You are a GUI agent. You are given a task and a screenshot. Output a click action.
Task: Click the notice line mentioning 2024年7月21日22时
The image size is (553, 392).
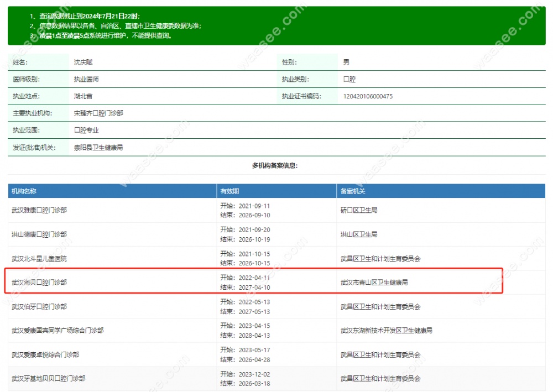pyautogui.click(x=85, y=16)
